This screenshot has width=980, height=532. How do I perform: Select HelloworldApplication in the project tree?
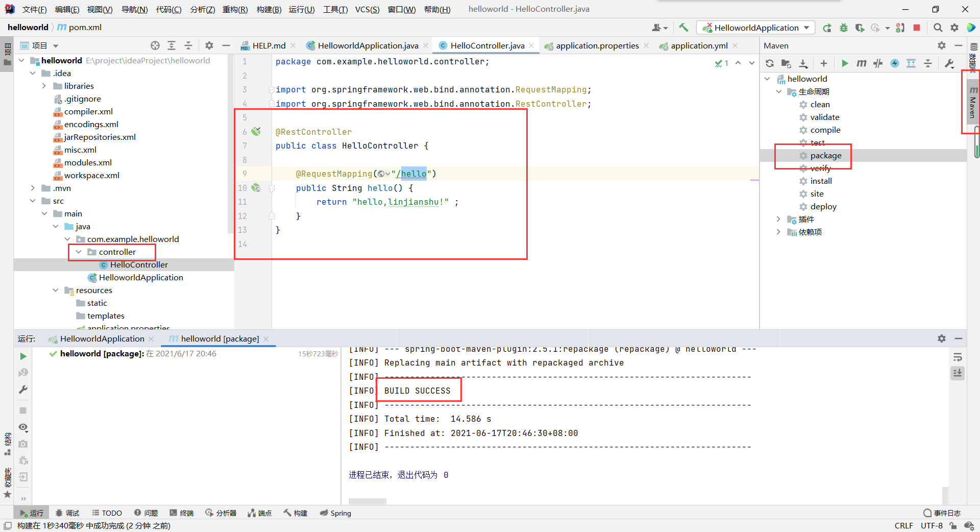tap(141, 277)
